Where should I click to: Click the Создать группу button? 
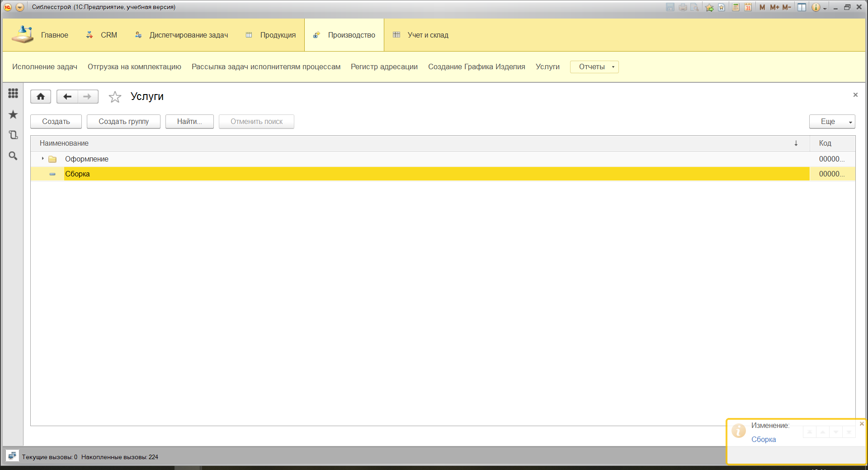point(123,122)
